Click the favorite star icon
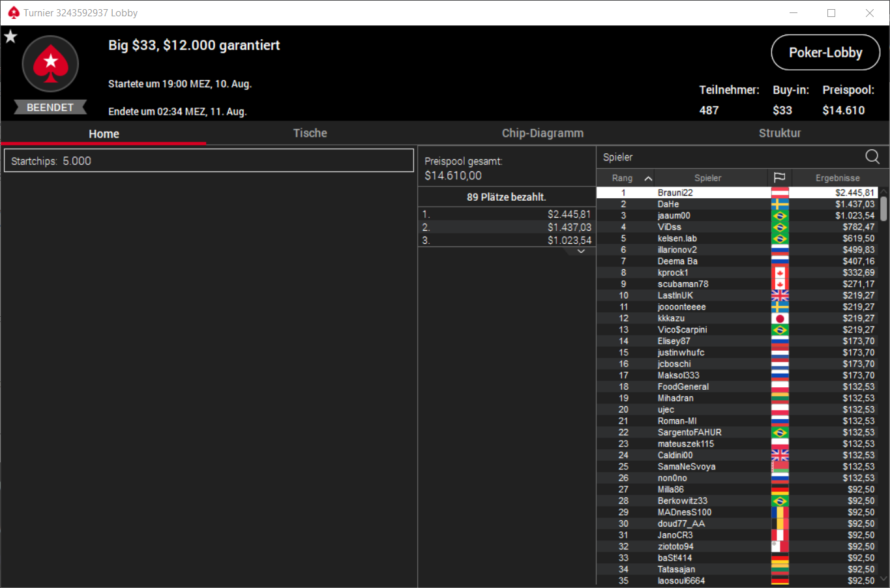890x588 pixels. (x=10, y=37)
